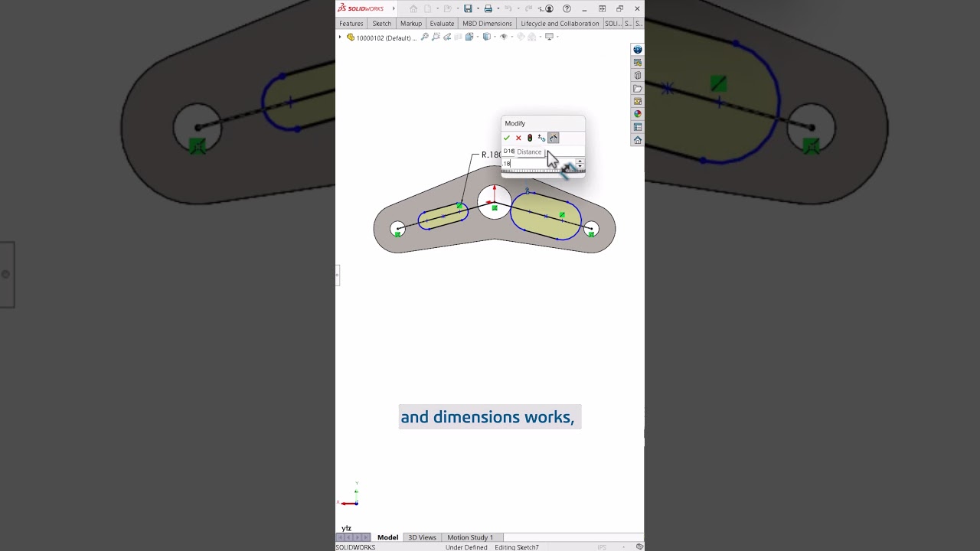Open the Custom Properties task pane icon
This screenshot has width=980, height=551.
pyautogui.click(x=637, y=127)
